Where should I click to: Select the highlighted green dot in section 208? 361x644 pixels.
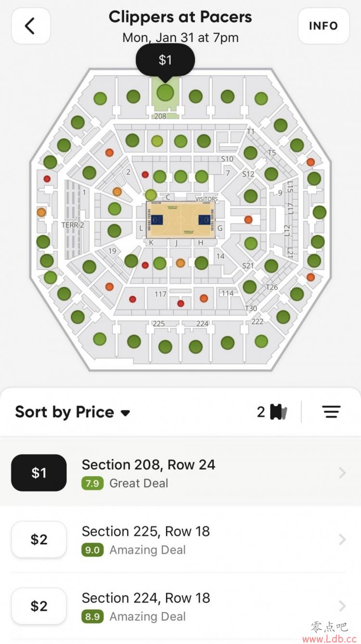165,92
